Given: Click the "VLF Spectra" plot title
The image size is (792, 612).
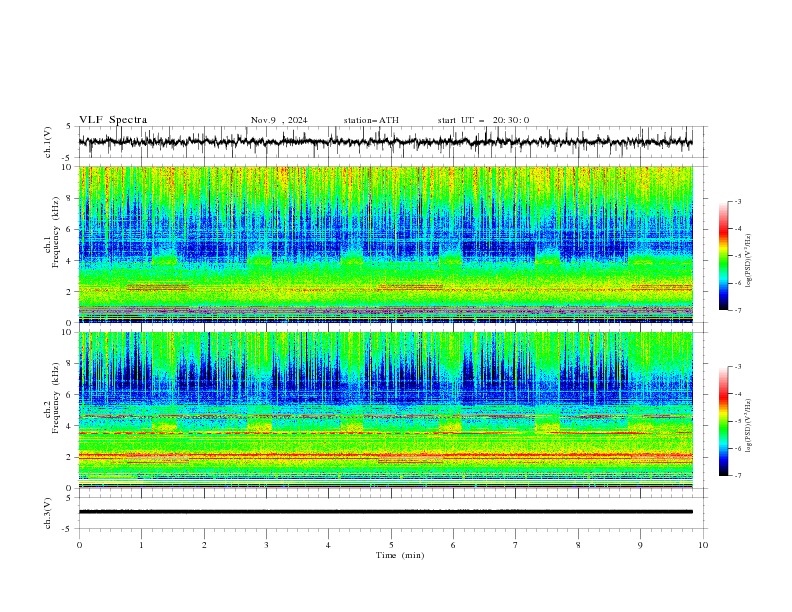Looking at the screenshot, I should [x=113, y=120].
